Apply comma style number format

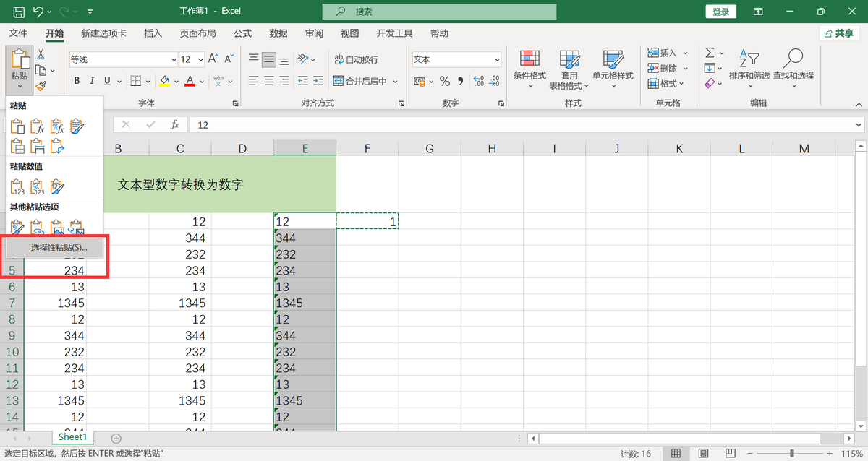pos(461,81)
